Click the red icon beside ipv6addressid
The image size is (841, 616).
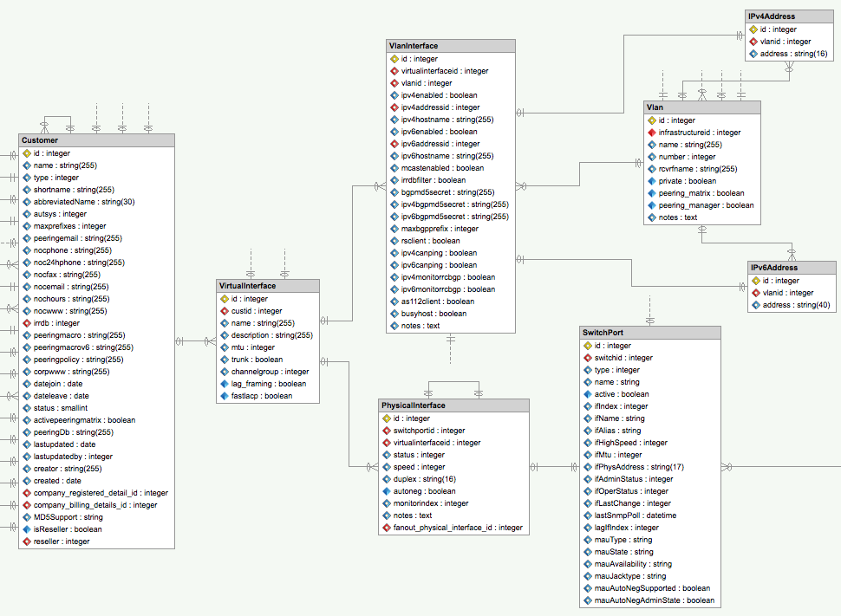coord(394,144)
